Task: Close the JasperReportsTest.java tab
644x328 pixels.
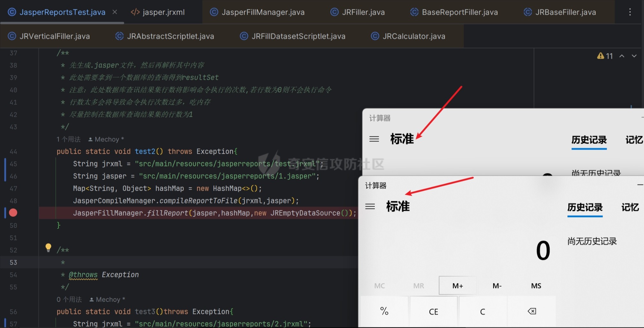Action: 115,12
